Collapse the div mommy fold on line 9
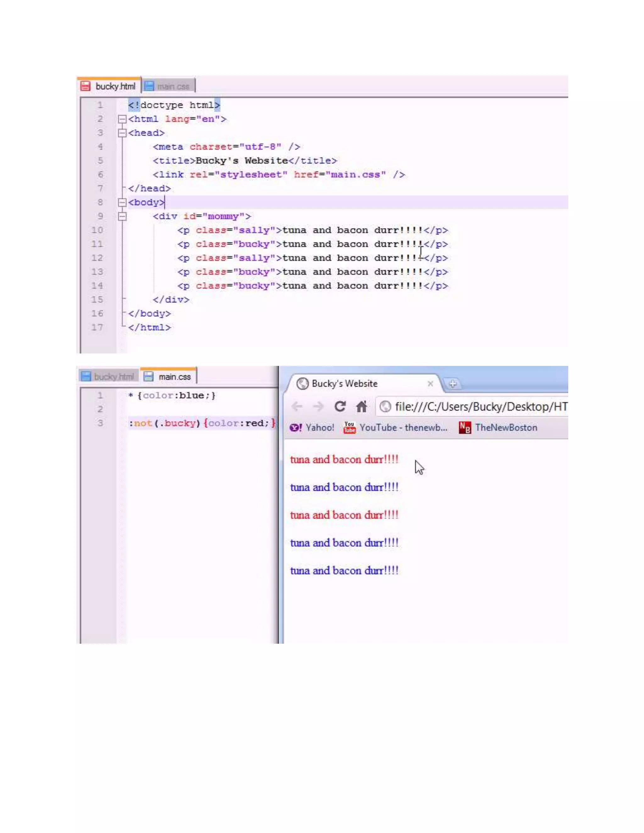This screenshot has width=644, height=833. (x=122, y=217)
